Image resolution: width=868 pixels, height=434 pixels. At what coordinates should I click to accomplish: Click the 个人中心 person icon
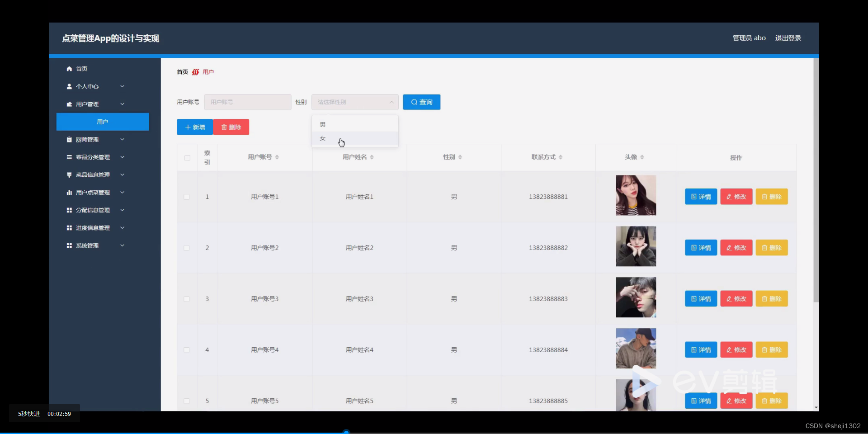pos(69,86)
